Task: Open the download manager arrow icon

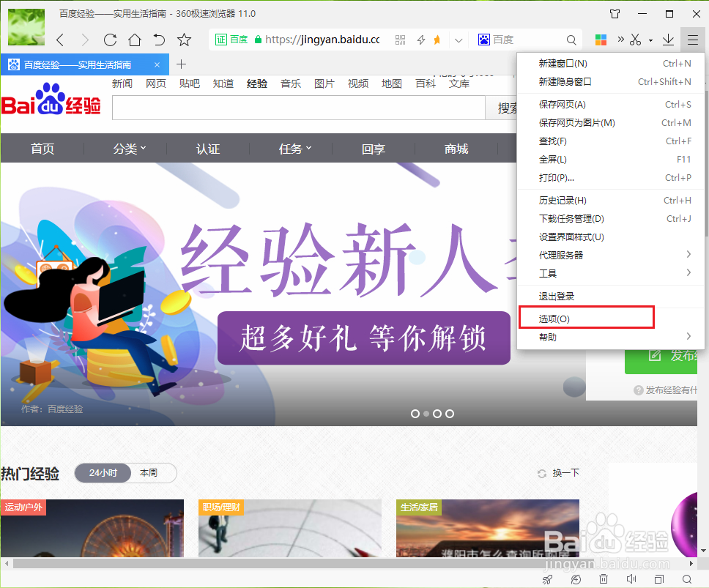Action: (x=669, y=40)
